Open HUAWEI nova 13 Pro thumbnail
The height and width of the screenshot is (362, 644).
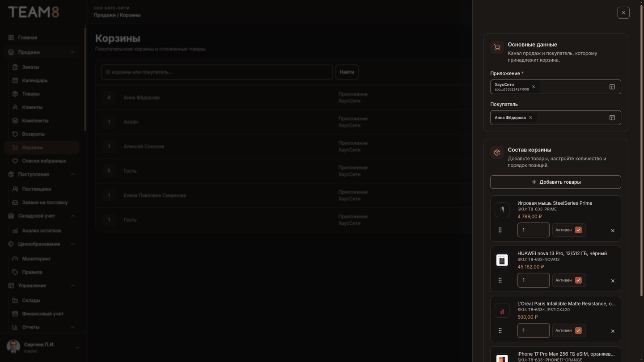point(502,260)
